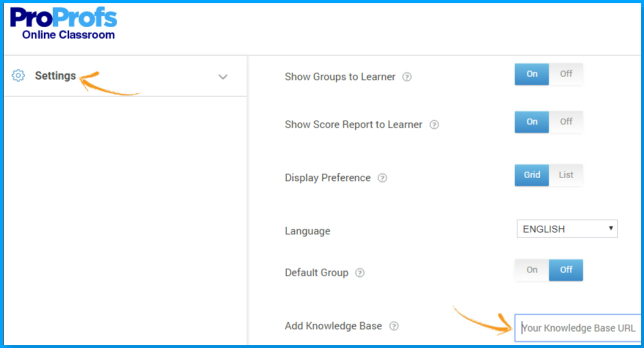View help for Show Score Report to Learner

coord(434,125)
